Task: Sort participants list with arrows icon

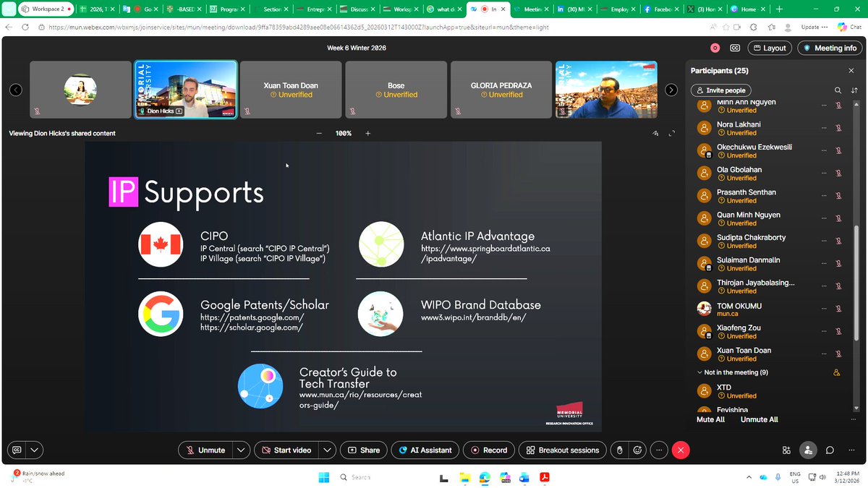Action: 854,90
